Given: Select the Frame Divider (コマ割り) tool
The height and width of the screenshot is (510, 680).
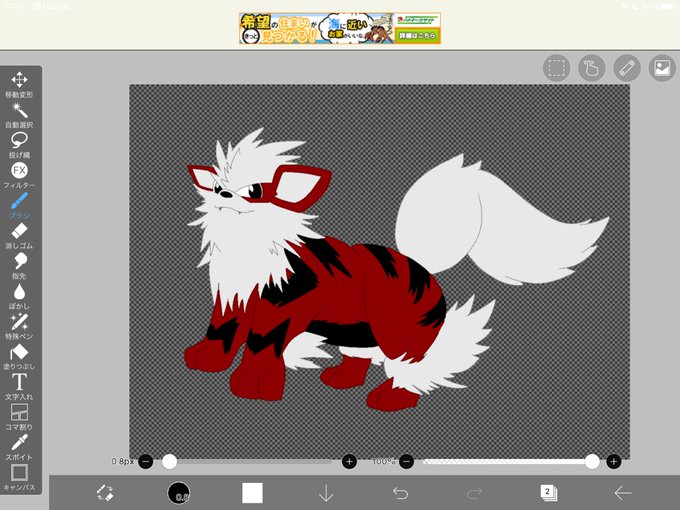Looking at the screenshot, I should coord(20,417).
